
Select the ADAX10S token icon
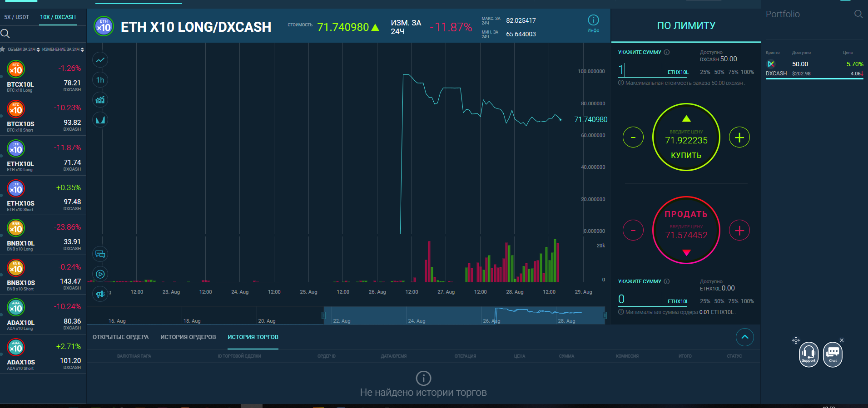(x=16, y=348)
